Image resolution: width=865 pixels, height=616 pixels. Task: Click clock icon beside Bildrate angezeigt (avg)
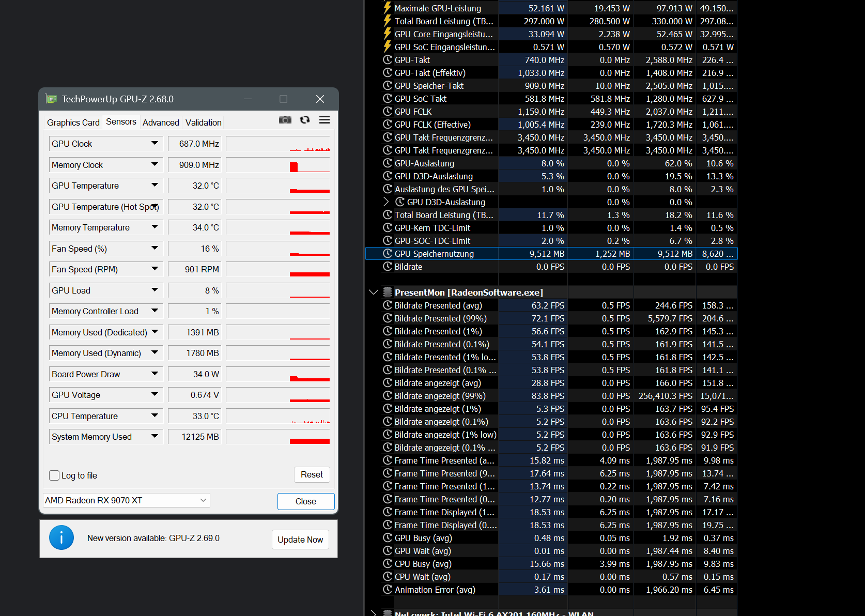click(388, 382)
